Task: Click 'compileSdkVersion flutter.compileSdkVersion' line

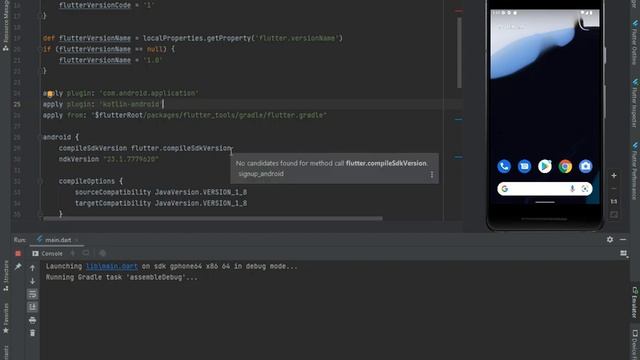Action: [146, 148]
